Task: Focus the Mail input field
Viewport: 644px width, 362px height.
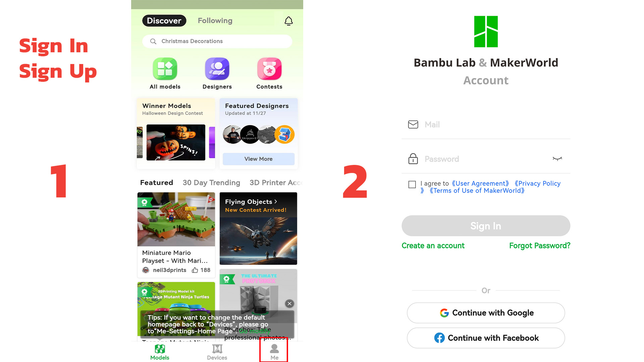Action: (x=486, y=125)
